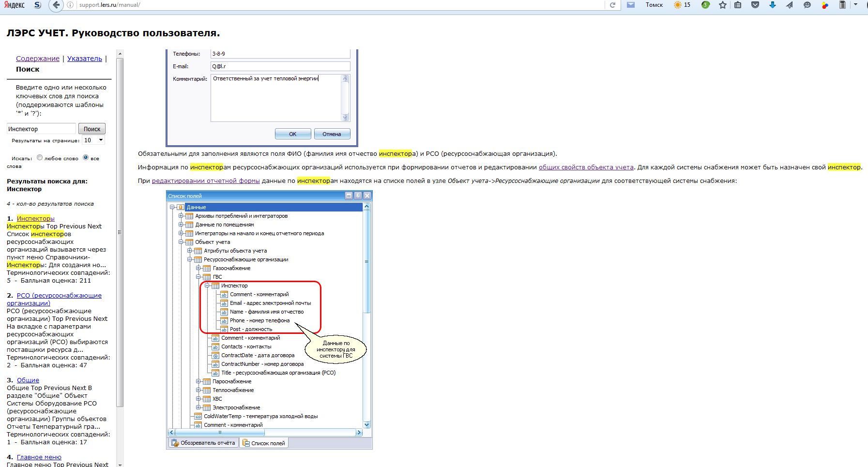
Task: Switch to Список полей bottom tab
Action: (264, 443)
